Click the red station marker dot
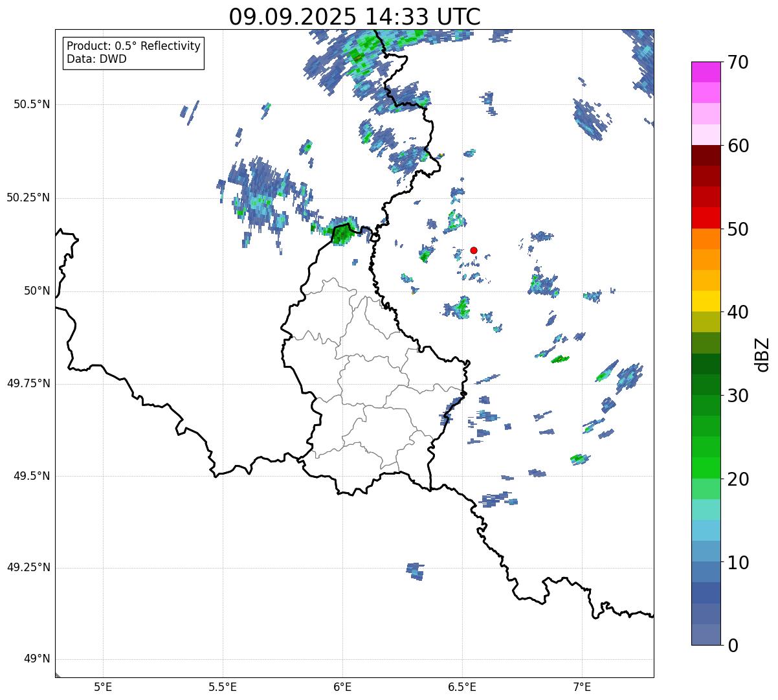Image resolution: width=778 pixels, height=700 pixels. 474,250
